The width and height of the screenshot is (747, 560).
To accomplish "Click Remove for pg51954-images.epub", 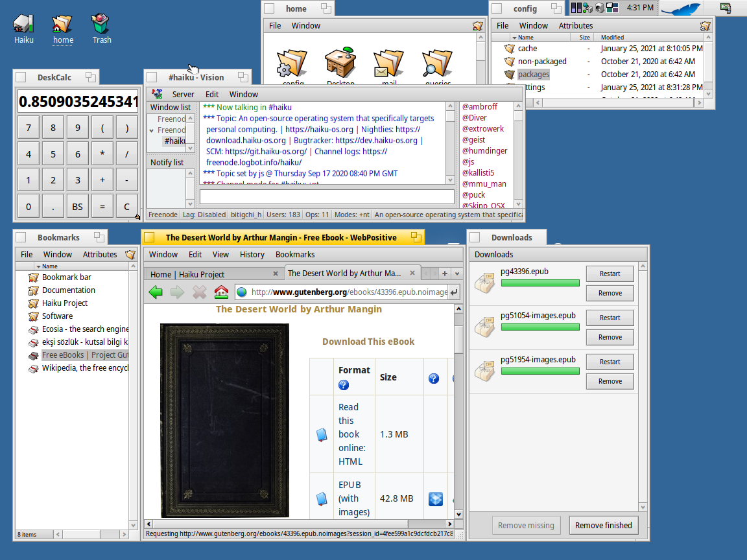I will tap(610, 381).
